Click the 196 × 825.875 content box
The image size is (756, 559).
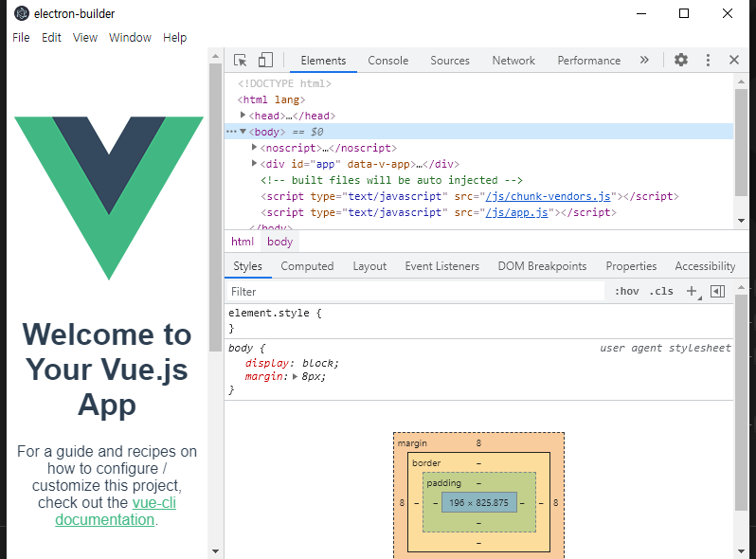pyautogui.click(x=478, y=502)
